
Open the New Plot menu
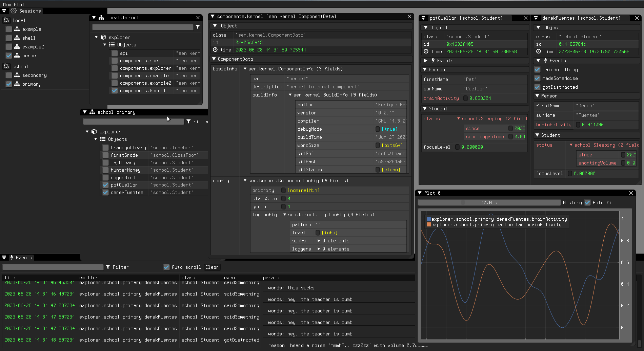[14, 4]
